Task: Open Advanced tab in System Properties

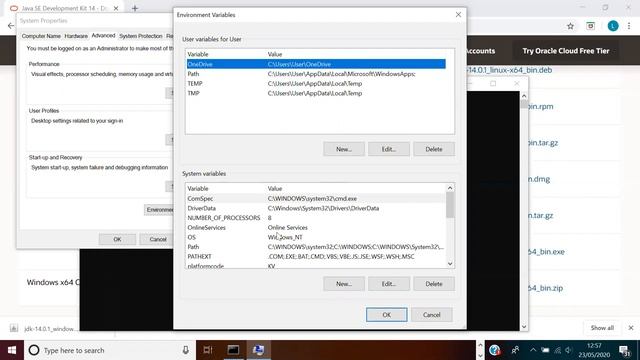Action: (103, 36)
